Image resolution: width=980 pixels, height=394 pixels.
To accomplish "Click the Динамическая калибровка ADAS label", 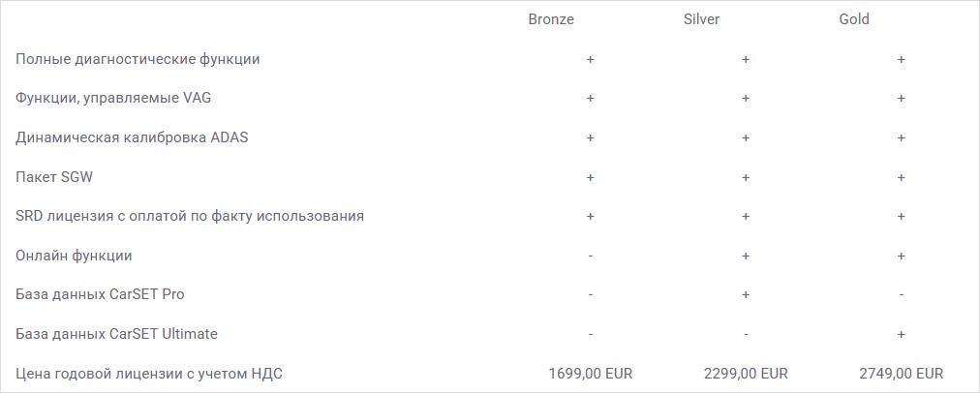I will click(x=132, y=137).
